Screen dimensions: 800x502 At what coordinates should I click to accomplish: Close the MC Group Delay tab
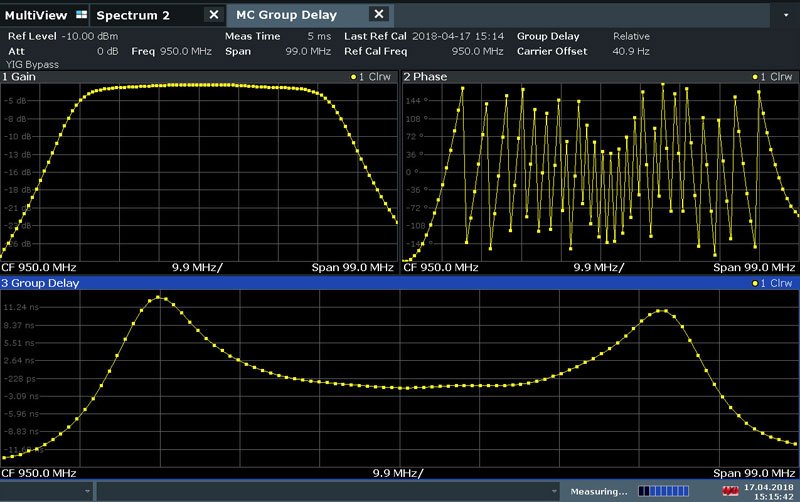[378, 14]
